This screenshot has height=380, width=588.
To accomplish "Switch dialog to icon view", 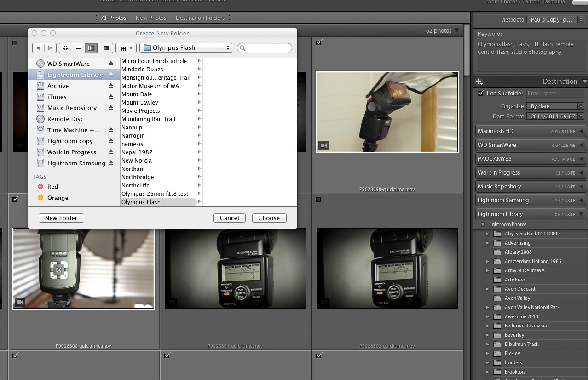I will [x=65, y=48].
